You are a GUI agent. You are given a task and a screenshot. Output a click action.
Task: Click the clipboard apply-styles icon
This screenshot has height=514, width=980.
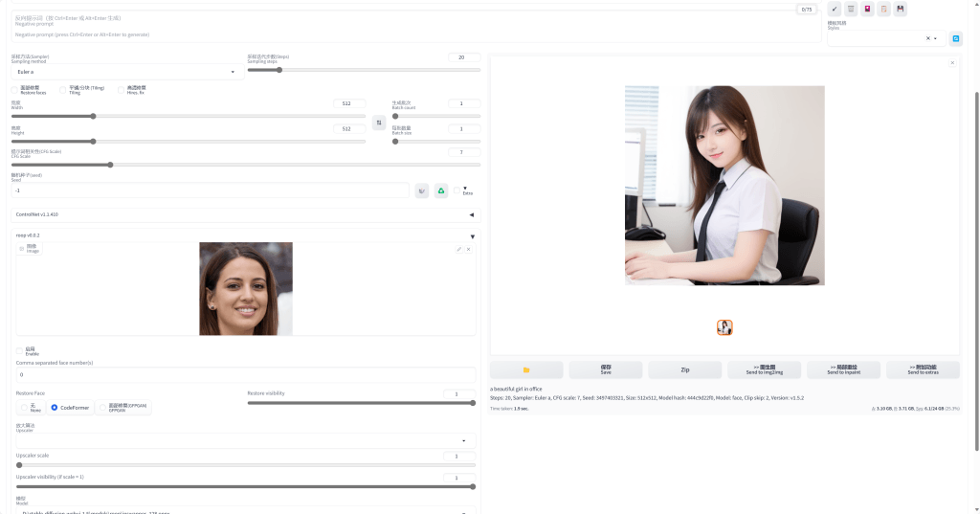pyautogui.click(x=883, y=10)
